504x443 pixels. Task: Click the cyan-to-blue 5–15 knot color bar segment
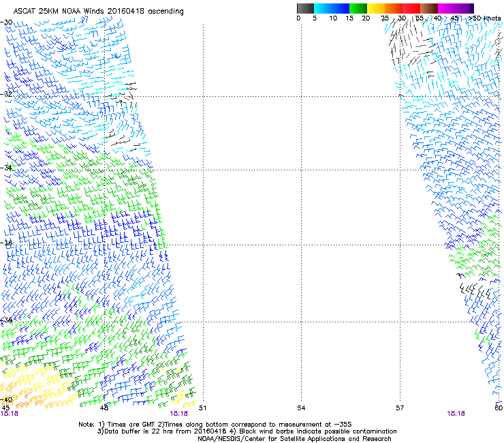(332, 8)
